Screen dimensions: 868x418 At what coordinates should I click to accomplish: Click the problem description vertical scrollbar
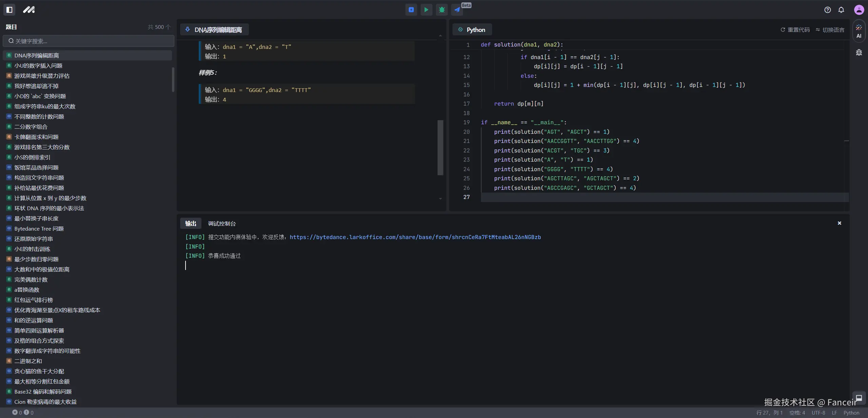[x=440, y=147]
